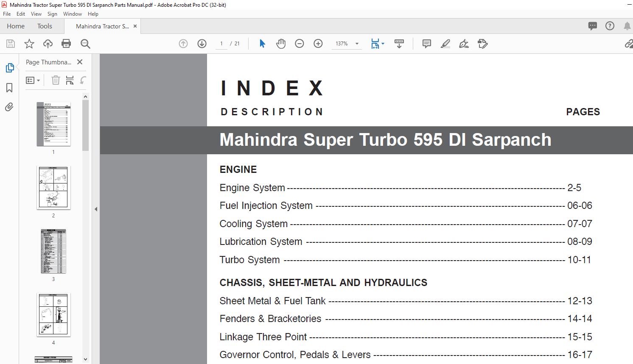Open the Help menu
This screenshot has height=364, width=633.
[93, 14]
